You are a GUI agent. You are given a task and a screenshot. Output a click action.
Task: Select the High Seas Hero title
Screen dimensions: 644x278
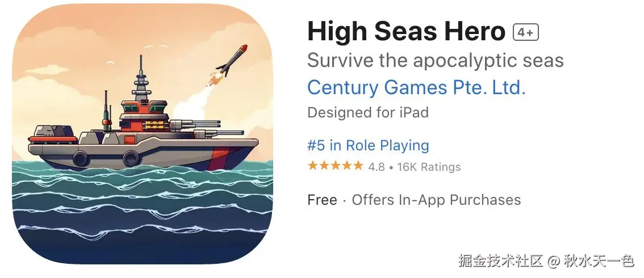tap(406, 32)
